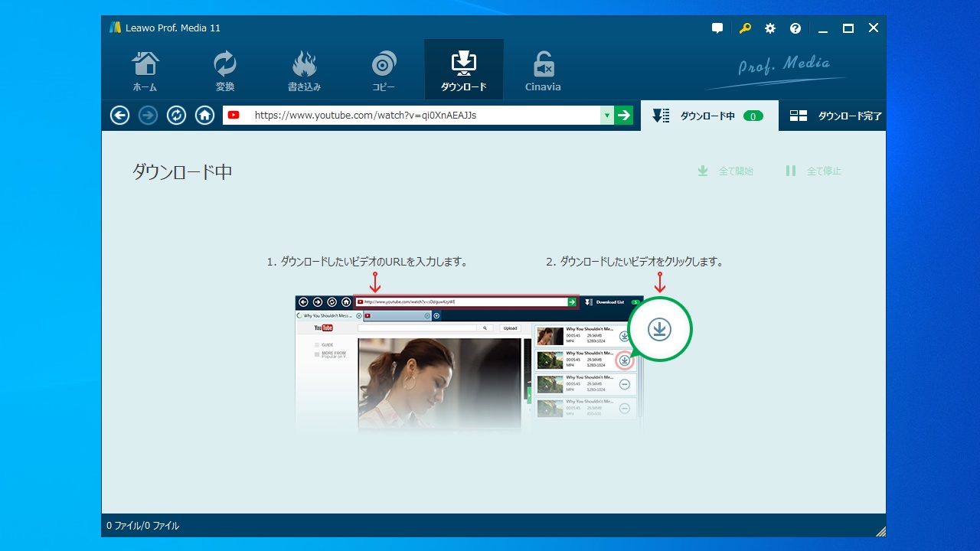Go back in the embedded browser
The image size is (980, 551).
pyautogui.click(x=119, y=116)
